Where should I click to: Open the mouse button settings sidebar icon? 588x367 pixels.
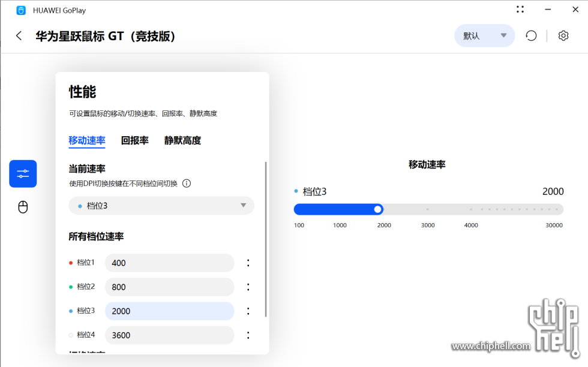(x=23, y=207)
